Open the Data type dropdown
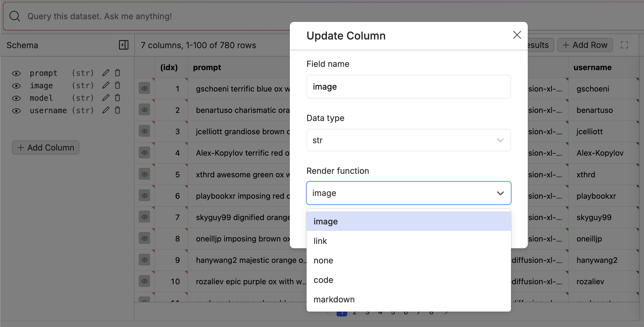644x327 pixels. coord(408,140)
